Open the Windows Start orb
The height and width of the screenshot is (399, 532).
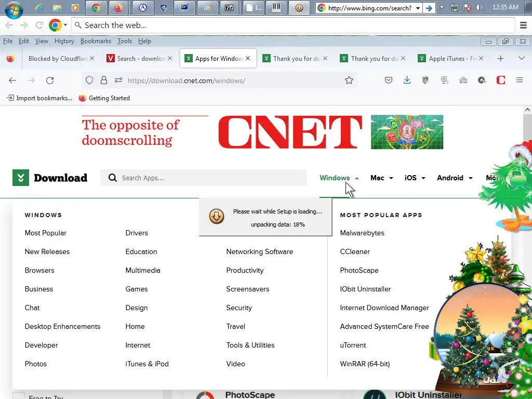pos(14,8)
